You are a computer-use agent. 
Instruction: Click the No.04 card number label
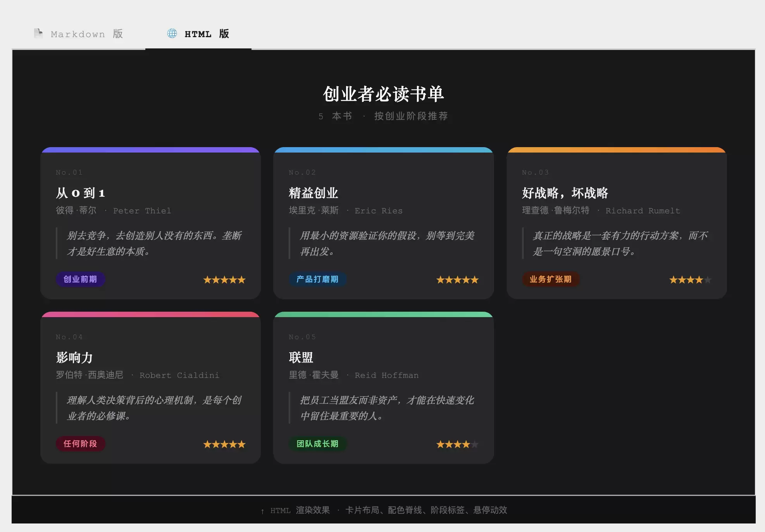point(69,337)
